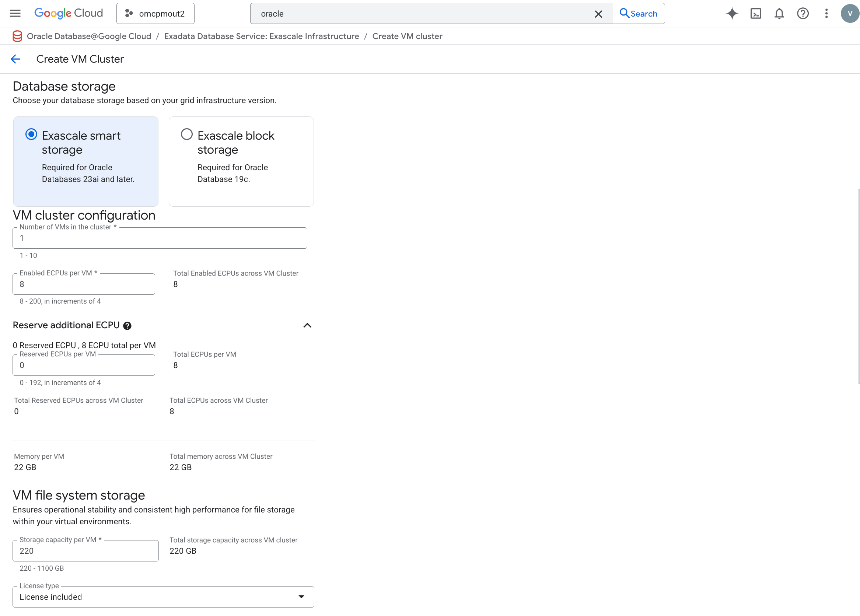
Task: Open the omcpmout2 project selector
Action: tap(155, 13)
